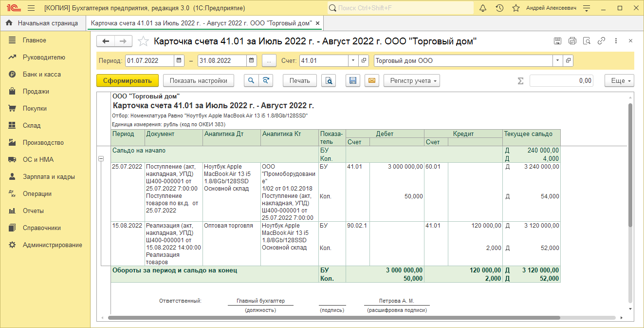This screenshot has width=644, height=328.
Task: Add report to favorites star
Action: coord(143,41)
